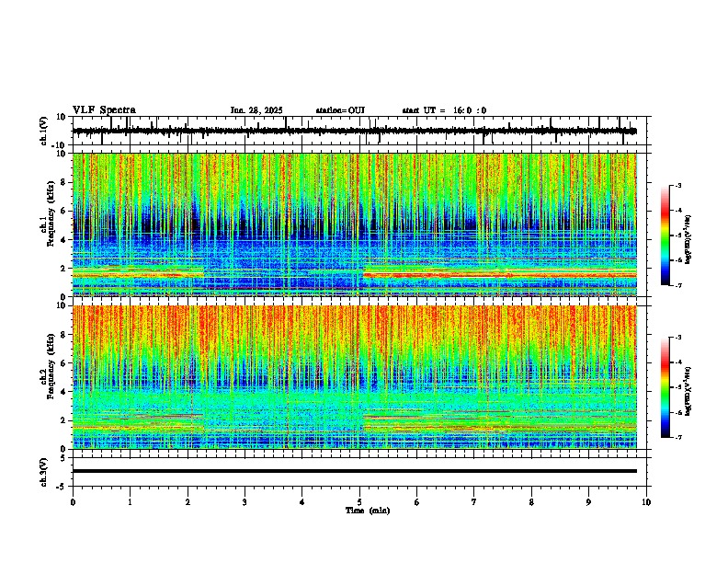This screenshot has width=728, height=563.
Task: Click the "-5" tick on ch.3(V) axis
Action: click(x=63, y=487)
